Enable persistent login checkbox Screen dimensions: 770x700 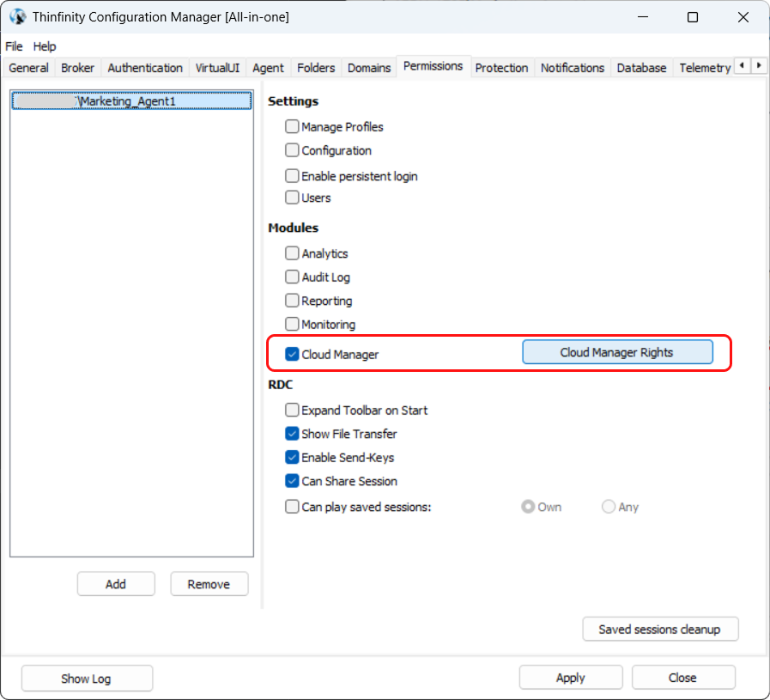(292, 175)
